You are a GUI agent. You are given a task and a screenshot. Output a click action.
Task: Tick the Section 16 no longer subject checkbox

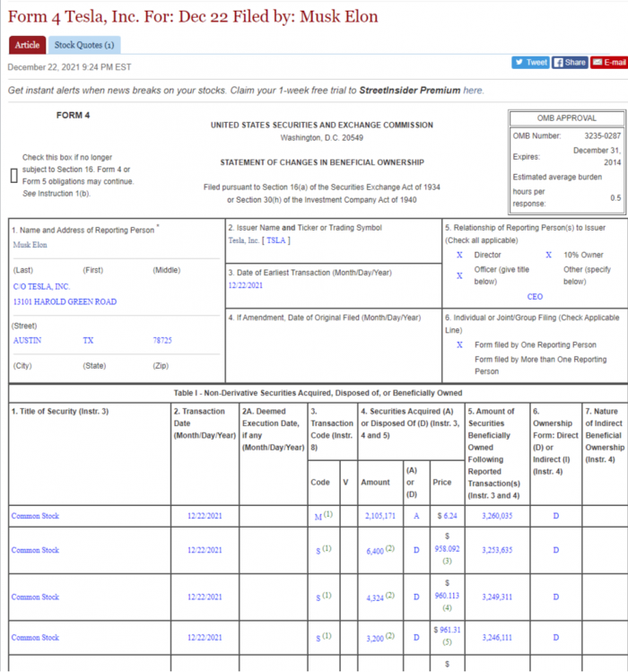point(13,175)
